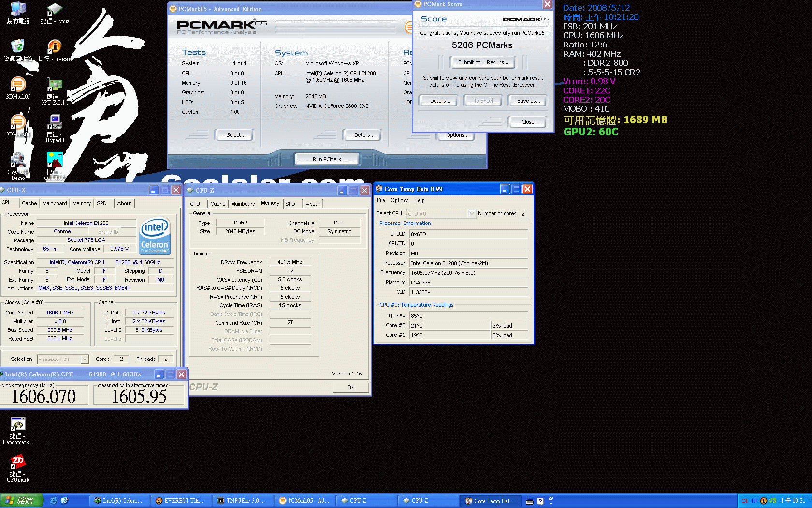Click Submit Your Results button

pos(483,62)
